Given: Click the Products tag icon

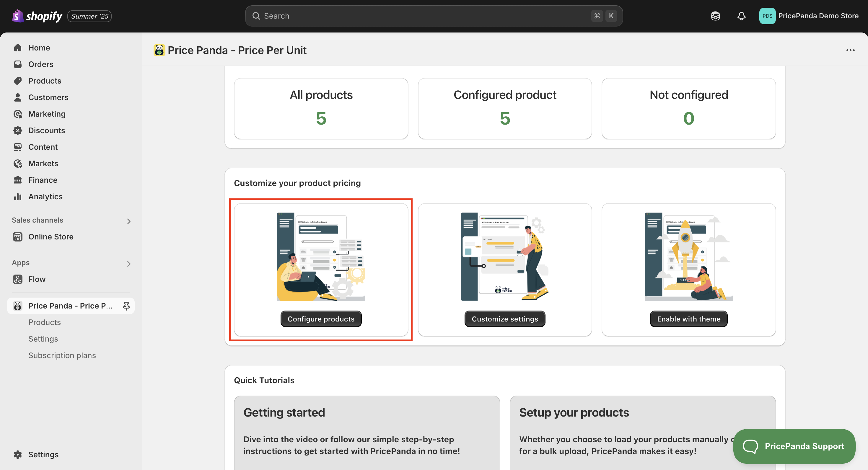Looking at the screenshot, I should 18,81.
